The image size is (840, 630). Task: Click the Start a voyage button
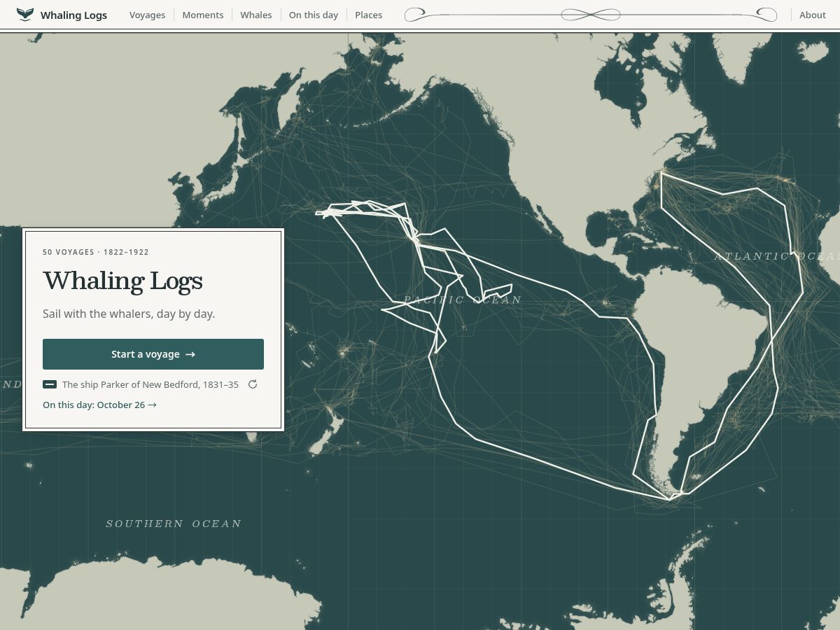[153, 354]
